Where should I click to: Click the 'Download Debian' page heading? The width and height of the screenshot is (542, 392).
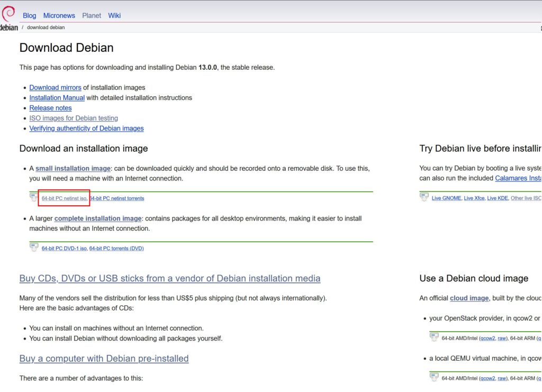coord(66,48)
